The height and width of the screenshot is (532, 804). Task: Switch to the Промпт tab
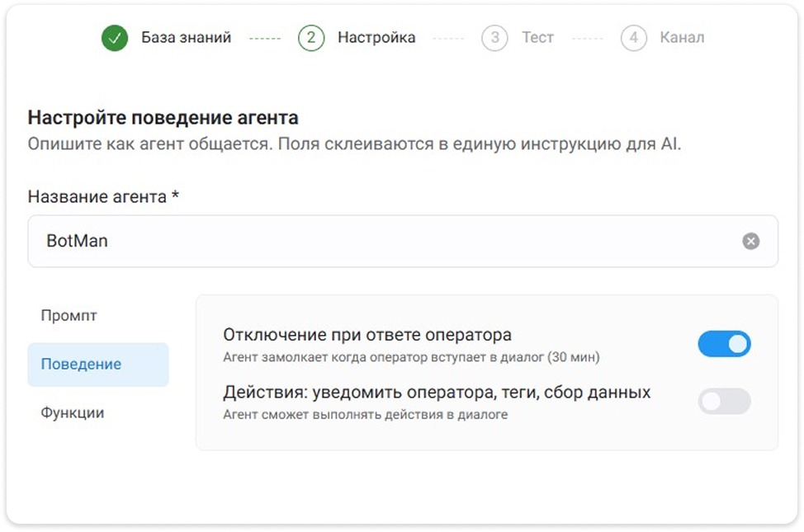click(x=69, y=316)
